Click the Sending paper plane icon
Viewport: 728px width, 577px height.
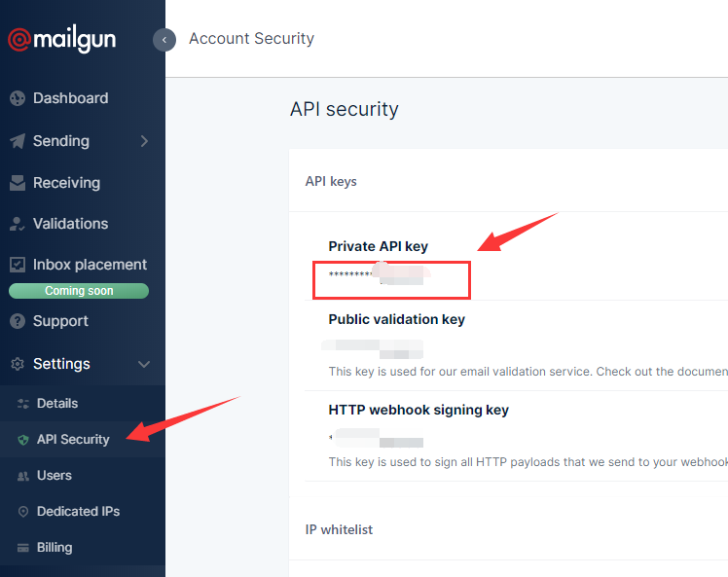click(18, 141)
